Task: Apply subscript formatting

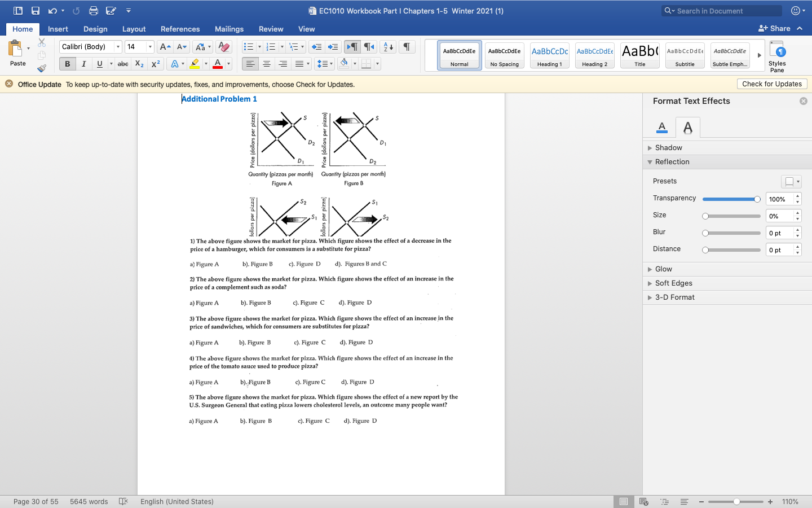Action: [139, 64]
